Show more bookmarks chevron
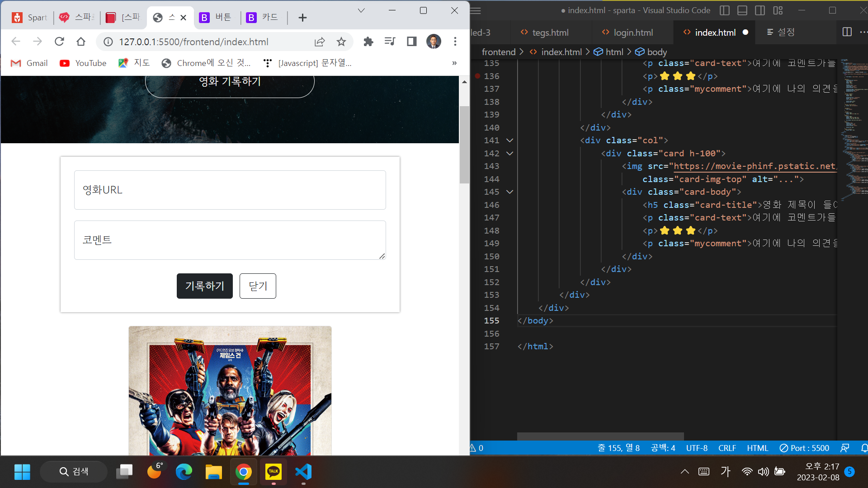Image resolution: width=868 pixels, height=488 pixels. (454, 63)
